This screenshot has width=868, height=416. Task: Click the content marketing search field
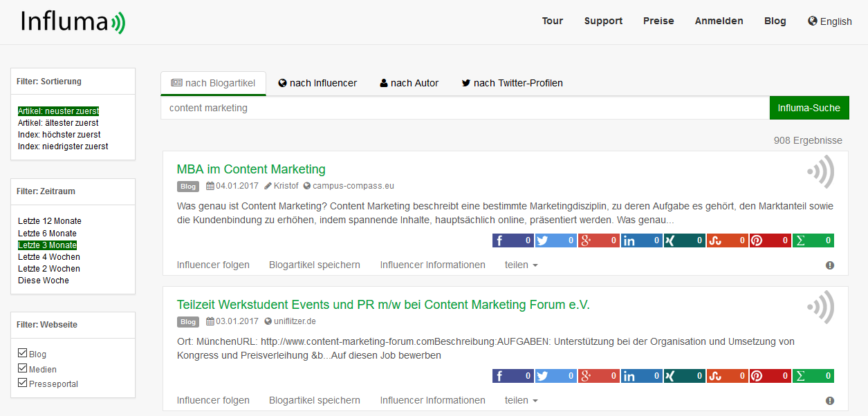pos(465,108)
